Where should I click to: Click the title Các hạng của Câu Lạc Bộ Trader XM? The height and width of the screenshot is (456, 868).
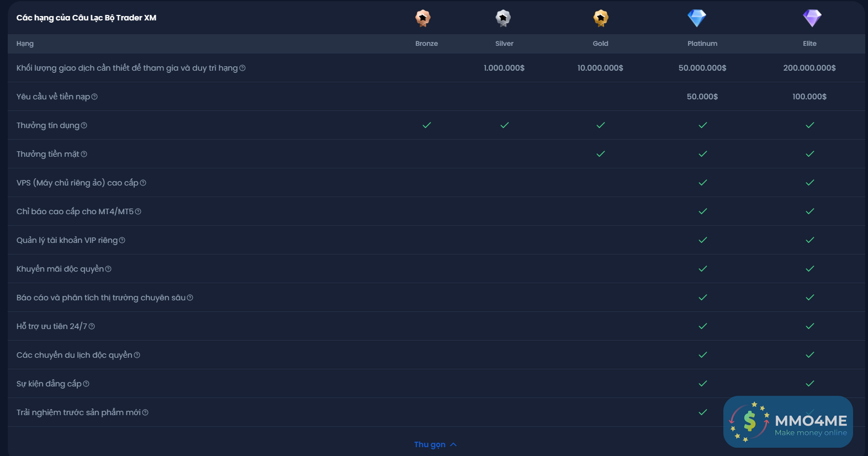tap(86, 18)
